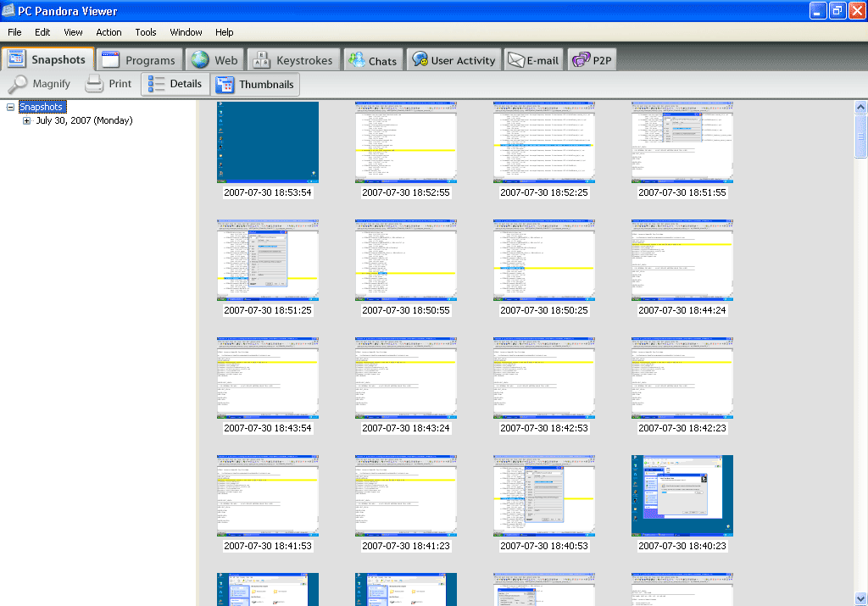
Task: Select the 18:53:54 desktop snapshot thumbnail
Action: click(x=268, y=142)
